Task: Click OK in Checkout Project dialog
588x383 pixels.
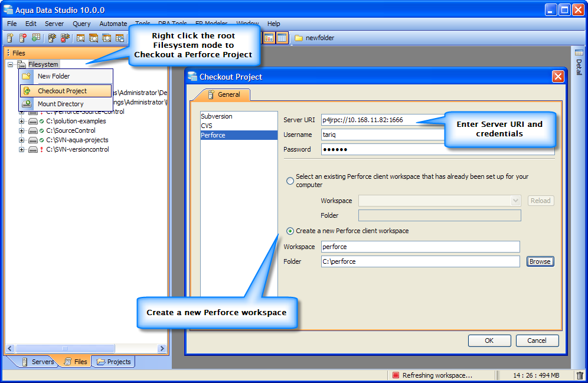Action: tap(489, 341)
